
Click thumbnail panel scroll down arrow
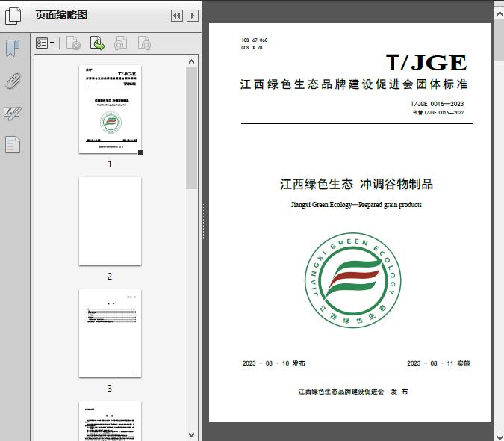[x=192, y=435]
